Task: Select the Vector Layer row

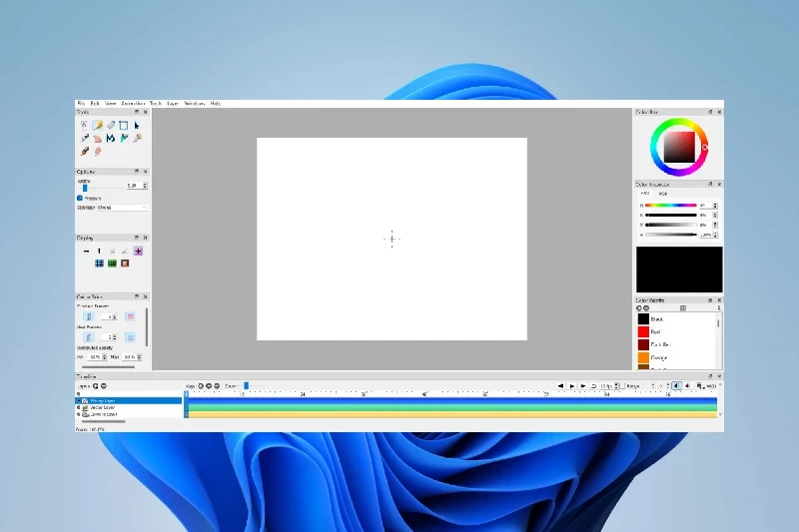Action: (x=129, y=408)
